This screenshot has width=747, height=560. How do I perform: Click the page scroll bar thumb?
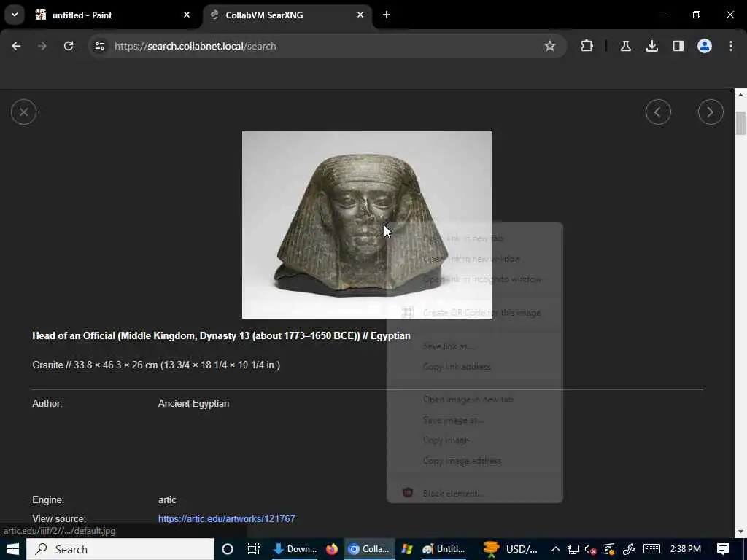[740, 123]
